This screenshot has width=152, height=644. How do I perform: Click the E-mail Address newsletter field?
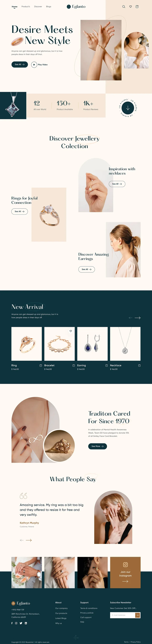point(123,615)
